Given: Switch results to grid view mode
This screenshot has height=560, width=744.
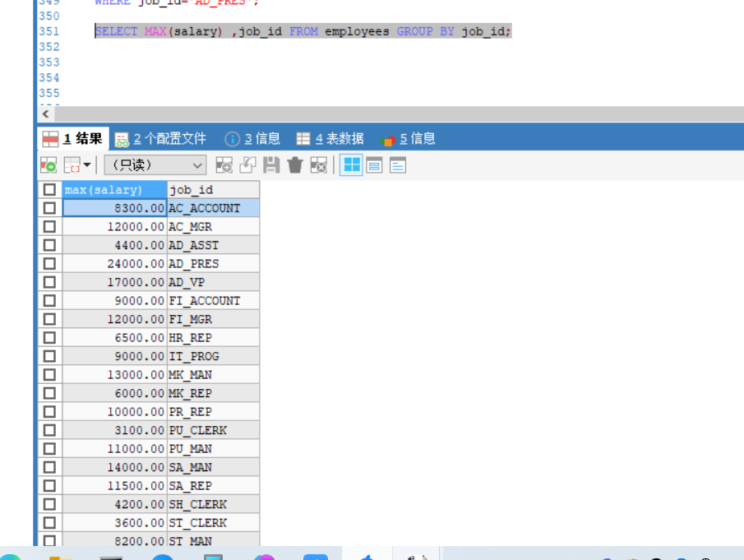Looking at the screenshot, I should 351,164.
